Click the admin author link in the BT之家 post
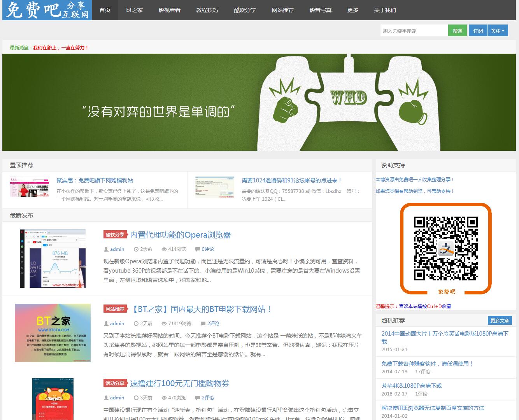The image size is (519, 420). point(117,324)
